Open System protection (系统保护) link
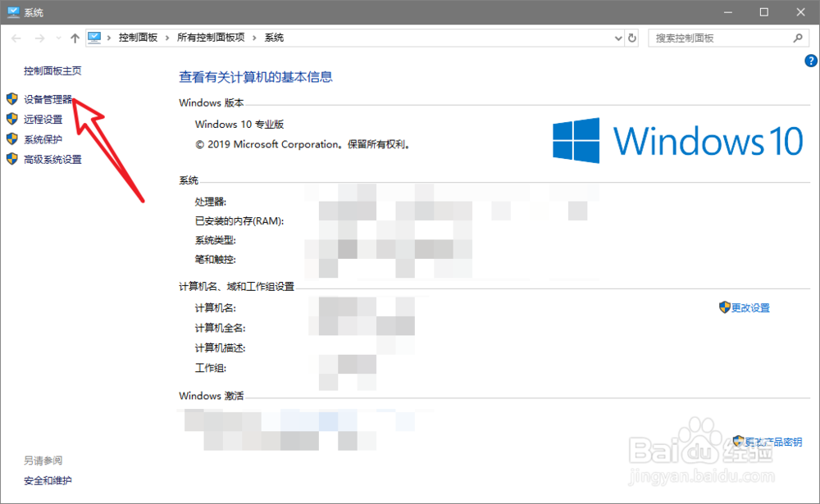This screenshot has height=504, width=820. coord(43,139)
